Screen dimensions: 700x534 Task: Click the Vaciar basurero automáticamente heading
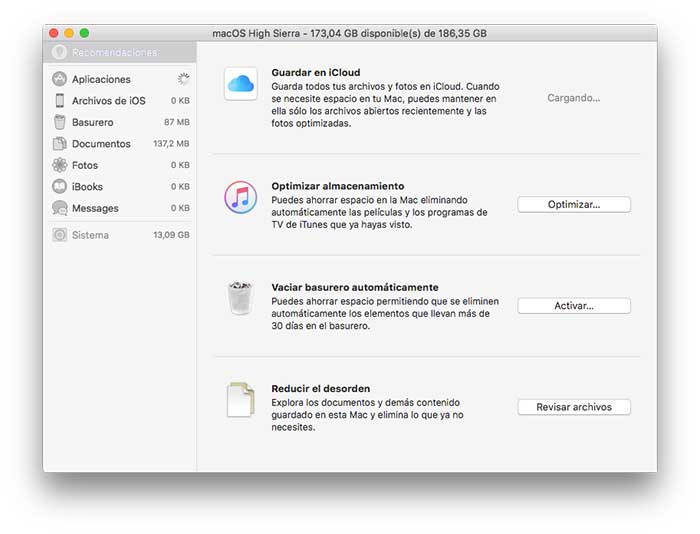pyautogui.click(x=355, y=287)
